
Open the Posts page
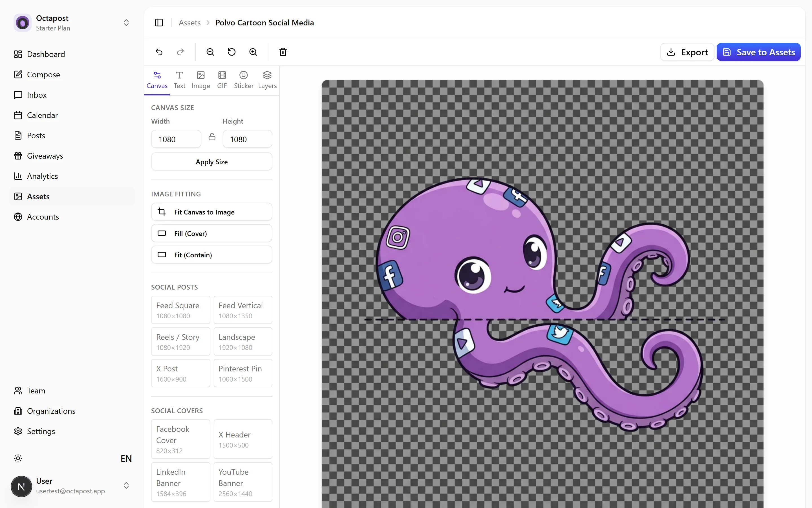point(72,135)
